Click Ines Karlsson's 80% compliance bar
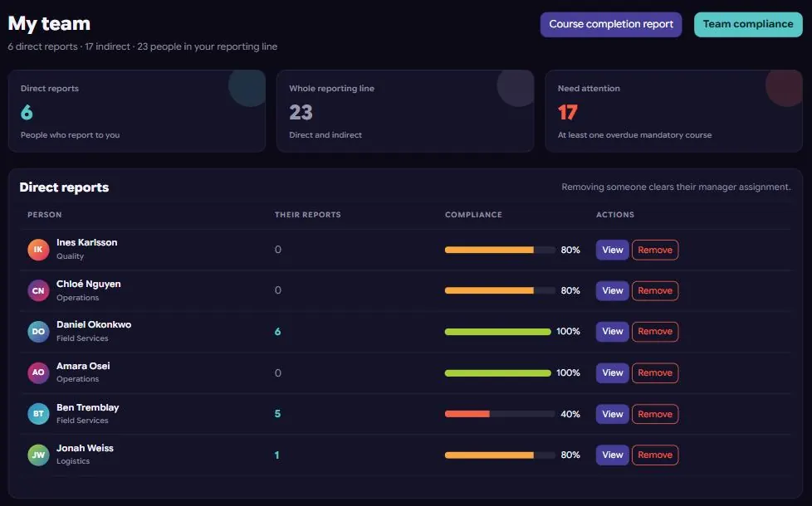The width and height of the screenshot is (812, 506). pyautogui.click(x=500, y=250)
